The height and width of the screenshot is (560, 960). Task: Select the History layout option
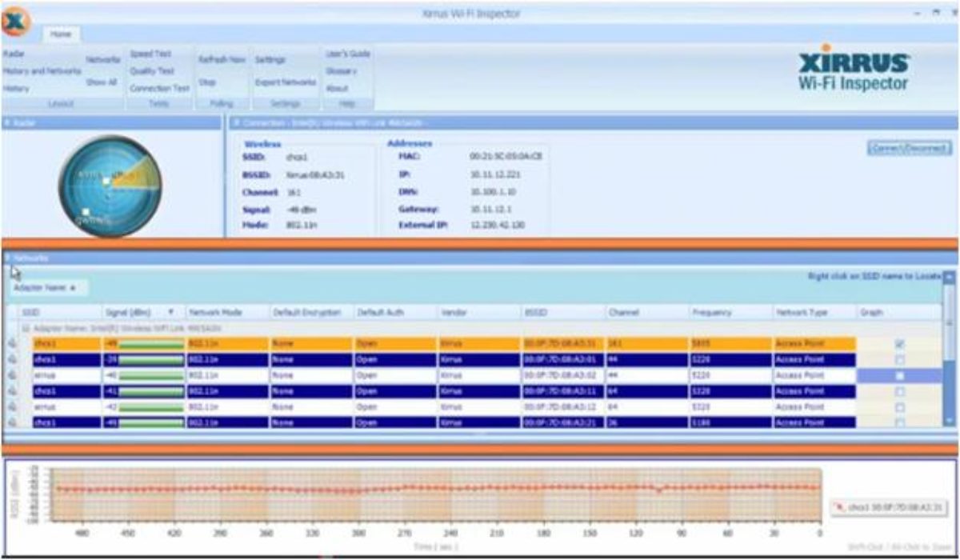tap(16, 89)
